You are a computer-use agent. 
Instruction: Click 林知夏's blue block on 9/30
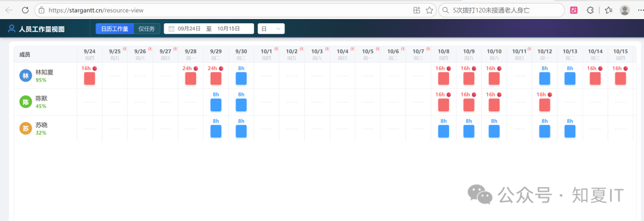coord(241,78)
